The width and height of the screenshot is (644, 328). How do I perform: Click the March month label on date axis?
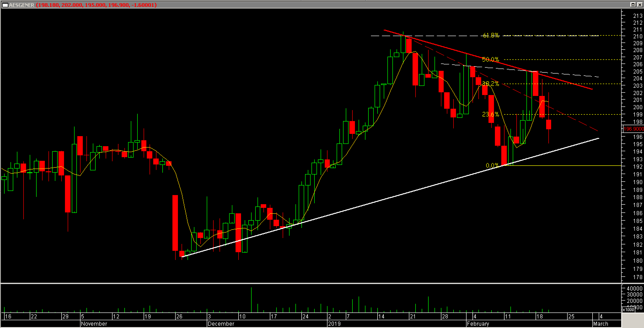point(601,324)
